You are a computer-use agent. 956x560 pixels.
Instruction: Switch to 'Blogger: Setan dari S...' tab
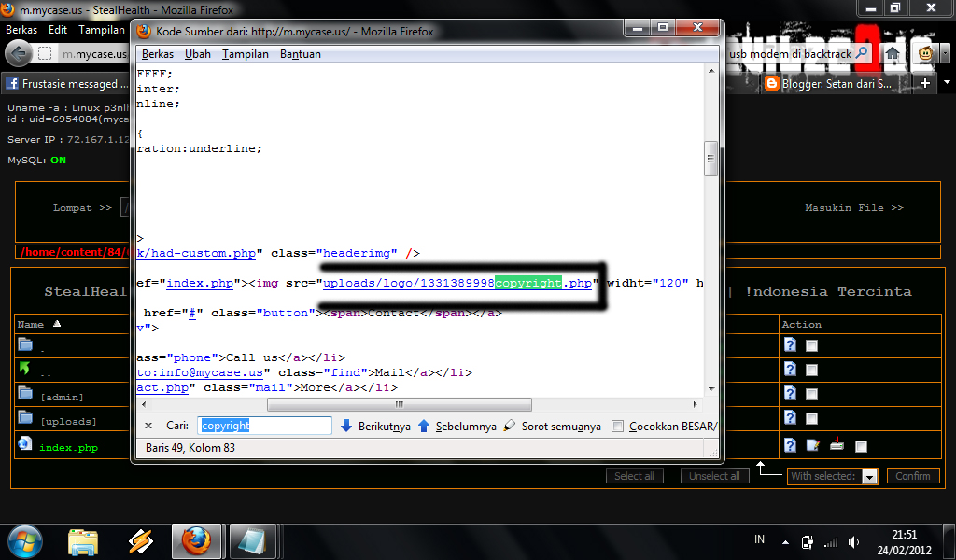coord(836,83)
